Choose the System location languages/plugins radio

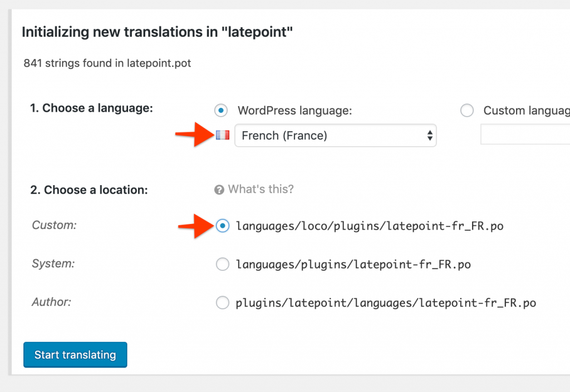tap(223, 264)
